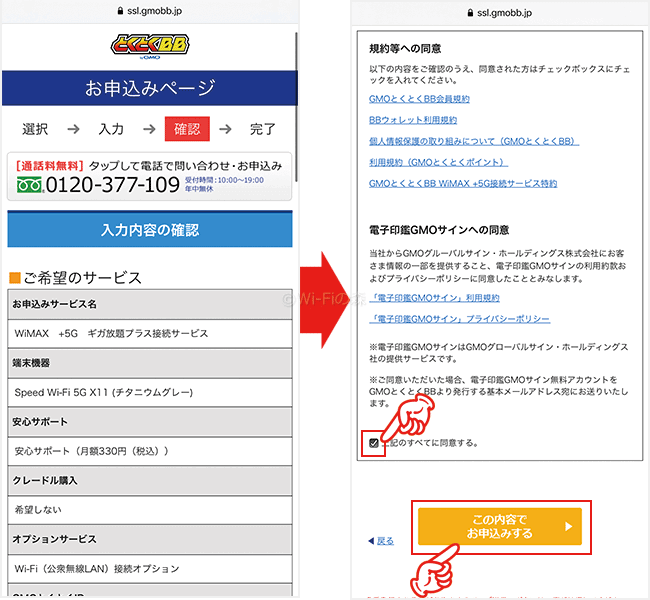
Task: Click the 選択 step label
Action: 35,129
